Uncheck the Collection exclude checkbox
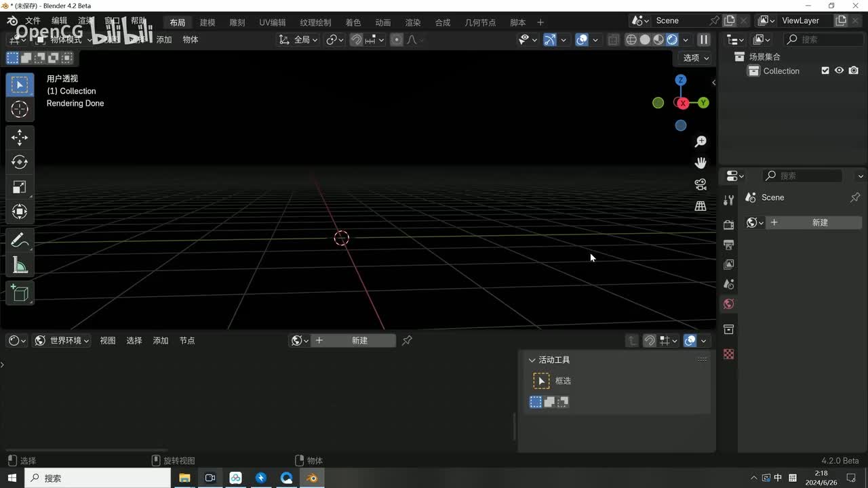 [825, 70]
